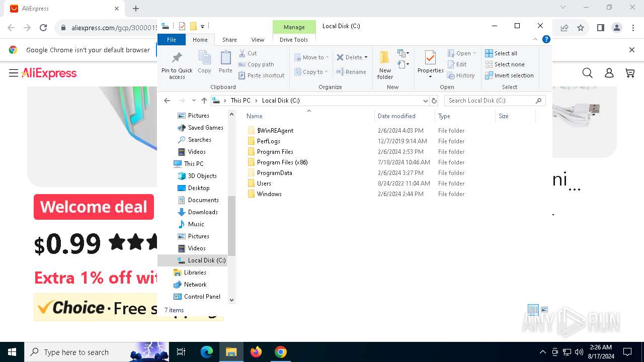The image size is (644, 362).
Task: Select 3D Objects in navigation pane
Action: tap(202, 176)
